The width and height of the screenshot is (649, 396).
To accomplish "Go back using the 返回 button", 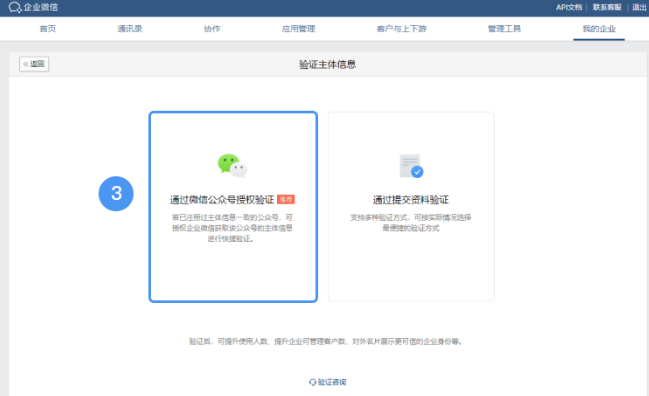I will (34, 64).
